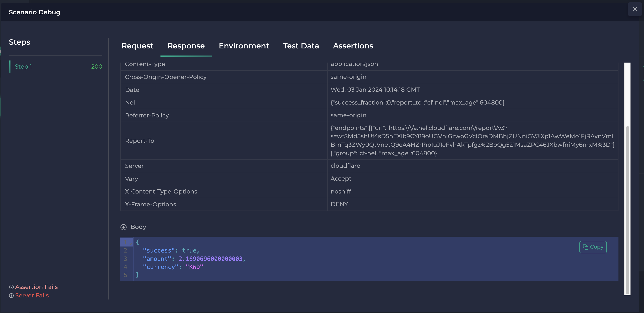Open the Environment tab
This screenshot has width=644, height=313.
click(x=244, y=46)
